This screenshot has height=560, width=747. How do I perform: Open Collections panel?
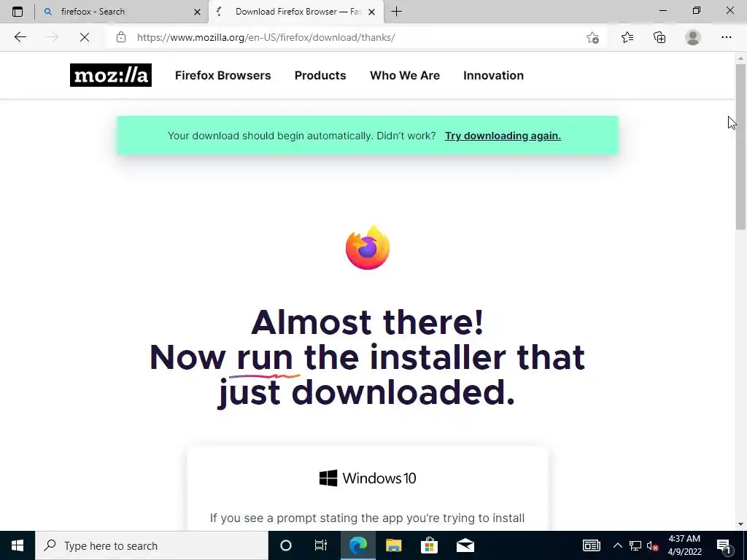[x=659, y=37]
